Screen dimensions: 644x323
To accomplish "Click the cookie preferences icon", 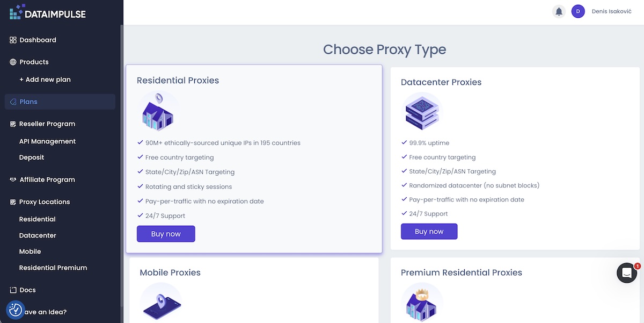I will 16,310.
